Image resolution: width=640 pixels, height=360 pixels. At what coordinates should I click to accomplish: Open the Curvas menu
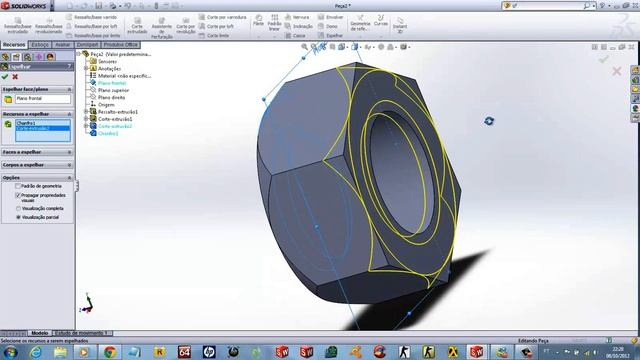click(380, 20)
